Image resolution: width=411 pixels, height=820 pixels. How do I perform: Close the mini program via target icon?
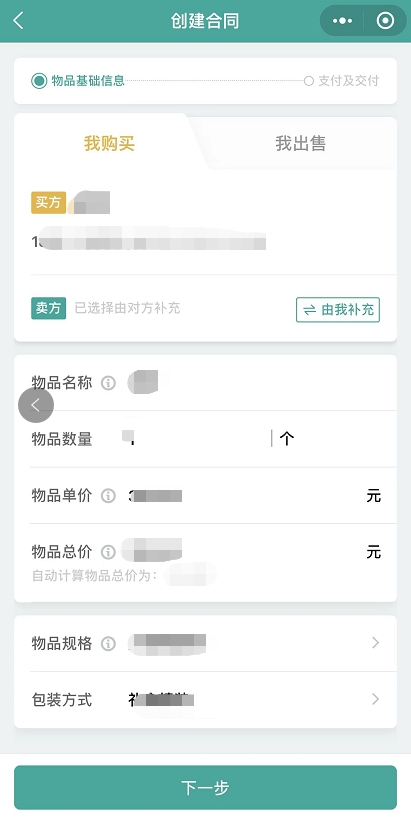385,21
